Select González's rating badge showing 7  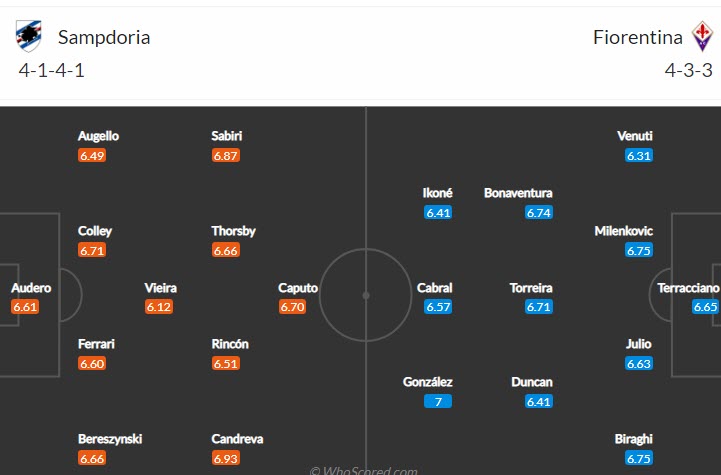point(438,401)
